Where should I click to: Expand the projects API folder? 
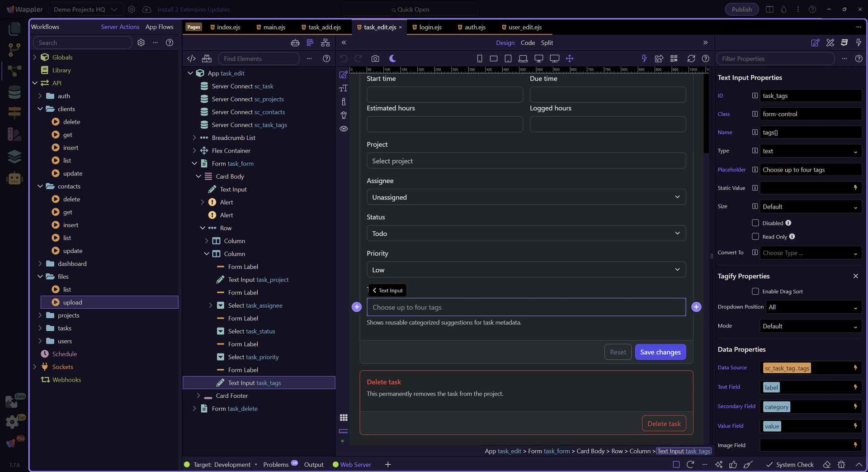[x=40, y=315]
